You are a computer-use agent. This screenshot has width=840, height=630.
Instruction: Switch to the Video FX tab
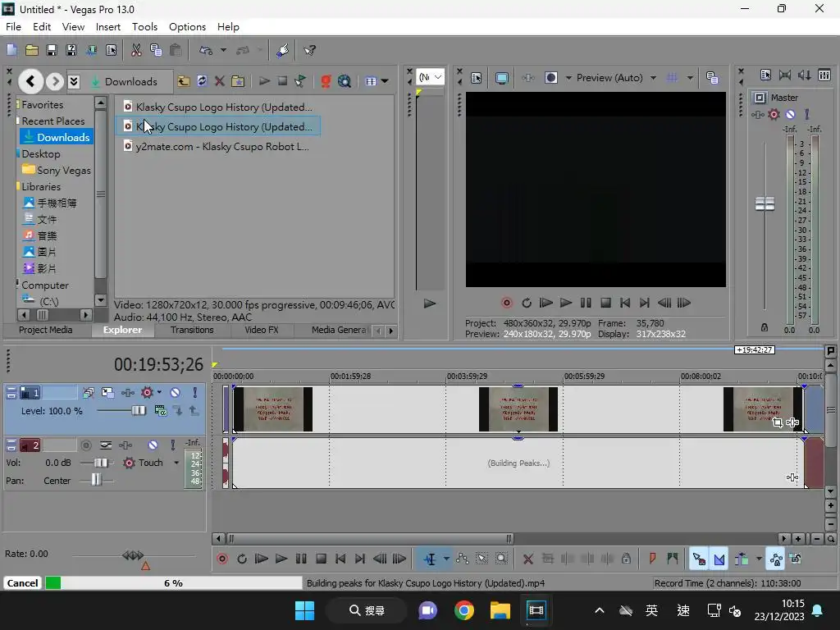tap(262, 330)
